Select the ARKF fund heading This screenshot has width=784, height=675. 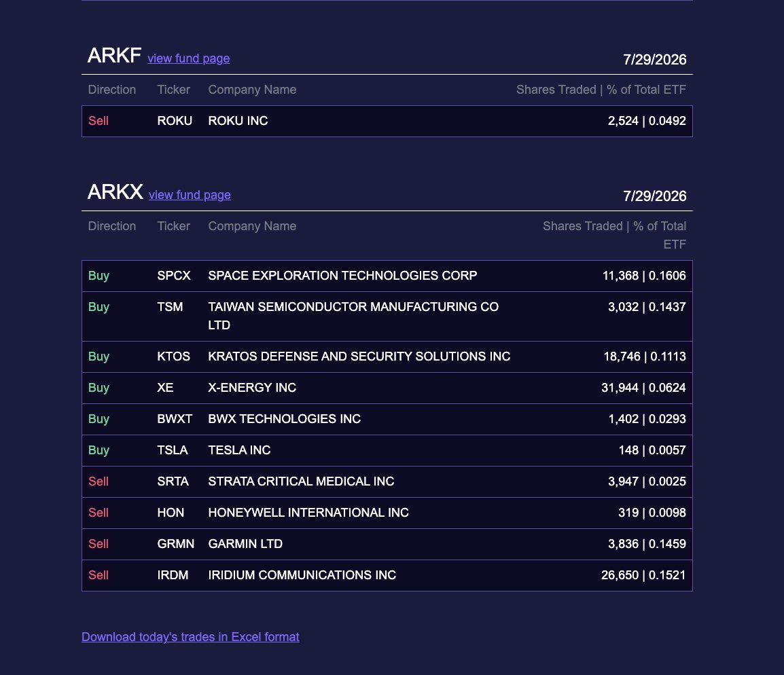tap(115, 56)
